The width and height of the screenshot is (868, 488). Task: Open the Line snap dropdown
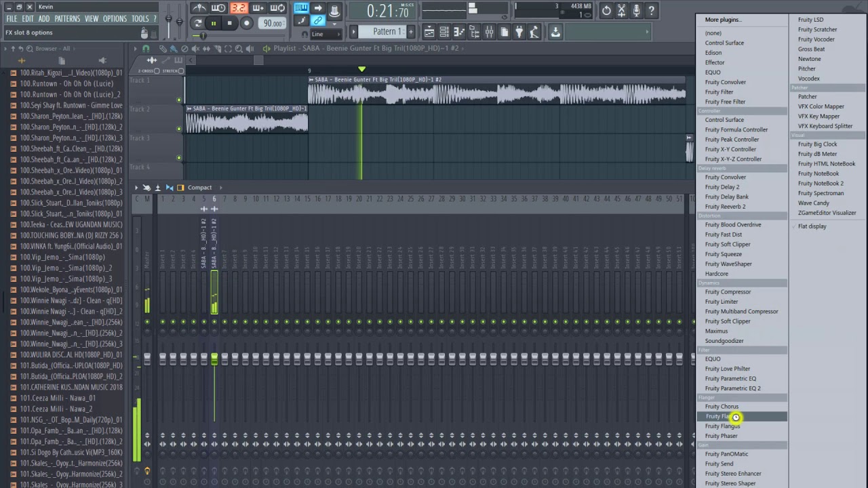coord(327,34)
